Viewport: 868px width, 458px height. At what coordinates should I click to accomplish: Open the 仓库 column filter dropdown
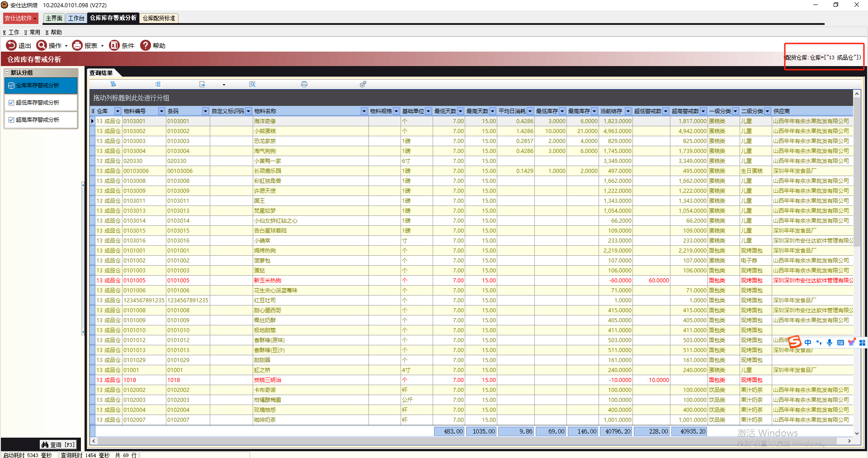tap(118, 111)
